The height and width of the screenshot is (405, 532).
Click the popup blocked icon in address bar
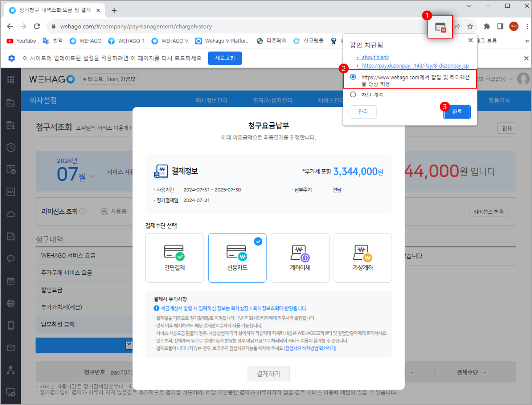(440, 27)
